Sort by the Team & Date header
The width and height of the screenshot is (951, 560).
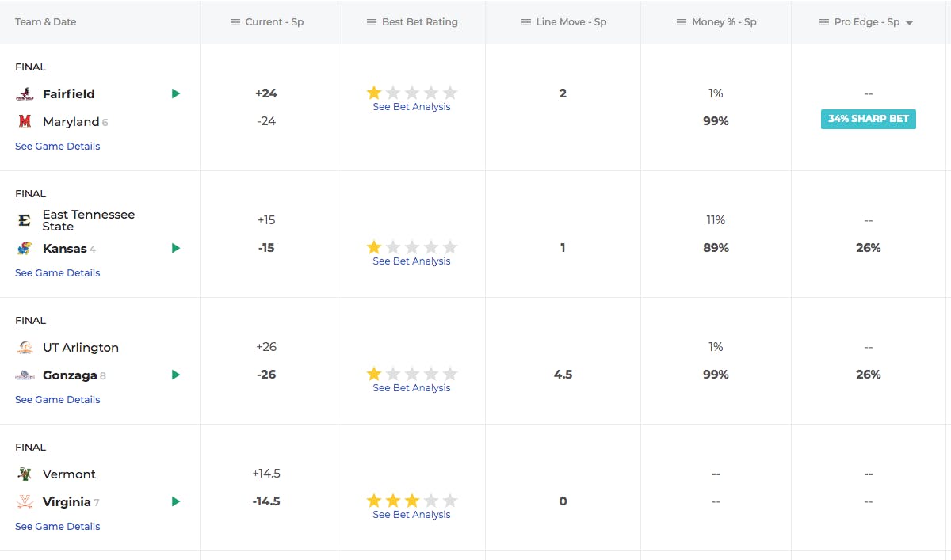click(46, 22)
